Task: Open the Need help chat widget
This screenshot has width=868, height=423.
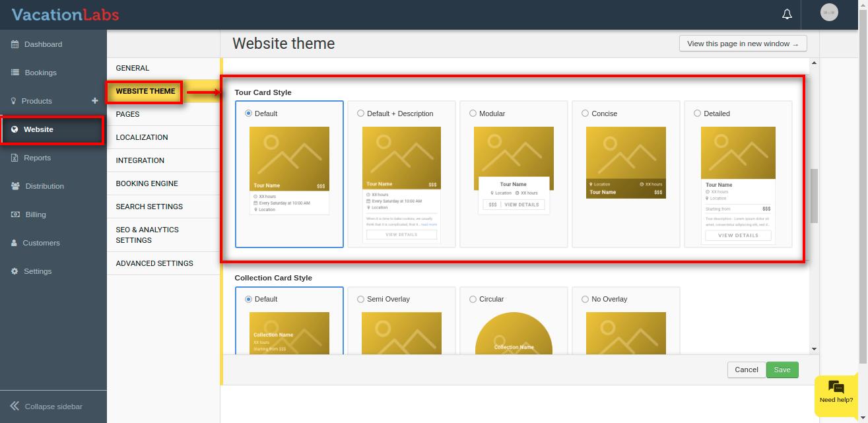Action: pyautogui.click(x=836, y=392)
